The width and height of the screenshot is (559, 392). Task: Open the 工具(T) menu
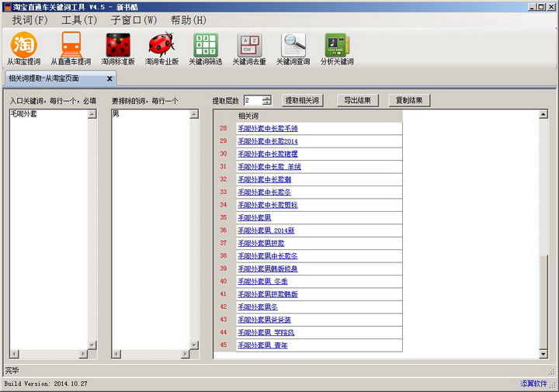(x=79, y=20)
